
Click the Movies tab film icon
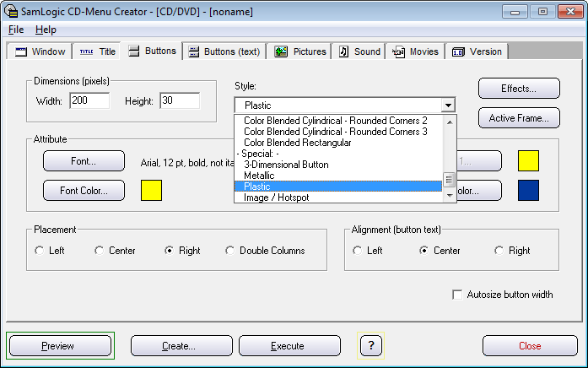(398, 51)
